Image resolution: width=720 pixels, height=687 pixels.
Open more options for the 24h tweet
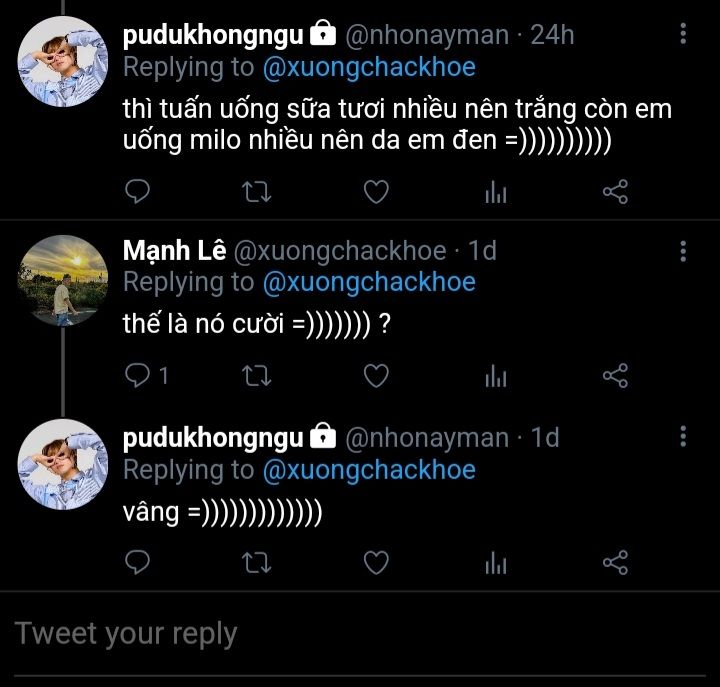pos(683,35)
